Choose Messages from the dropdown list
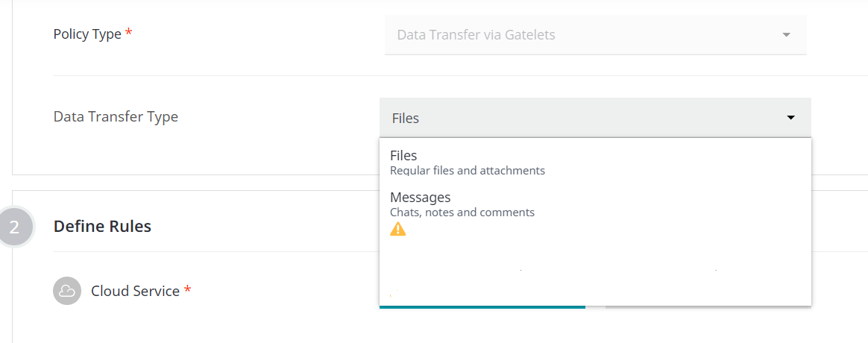Image resolution: width=868 pixels, height=343 pixels. coord(420,198)
